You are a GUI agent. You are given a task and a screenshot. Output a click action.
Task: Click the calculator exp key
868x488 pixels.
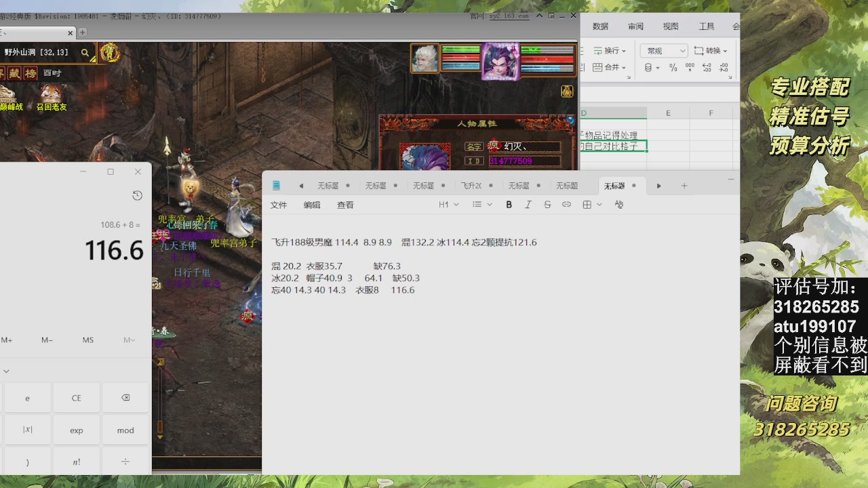(x=77, y=430)
